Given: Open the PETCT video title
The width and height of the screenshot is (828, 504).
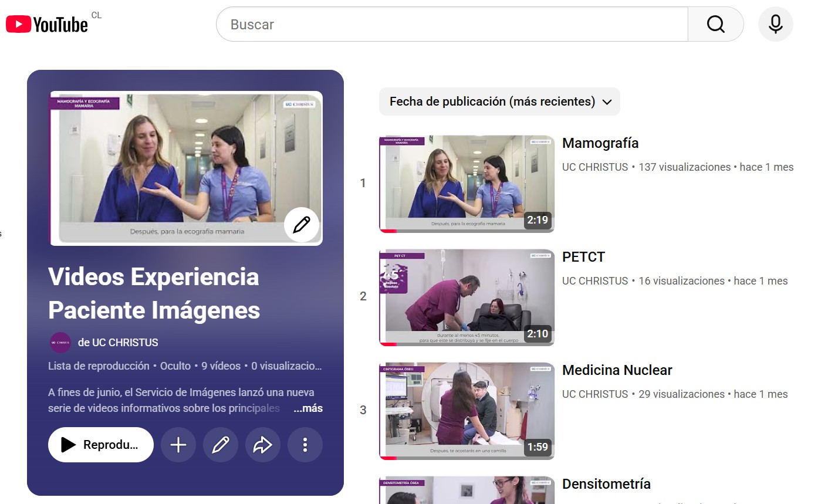Looking at the screenshot, I should pos(583,257).
